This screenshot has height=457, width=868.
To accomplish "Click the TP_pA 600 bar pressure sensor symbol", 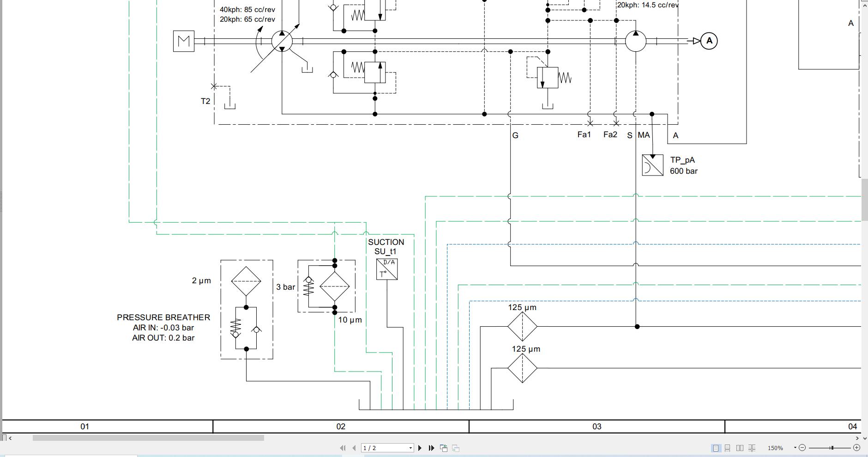I will (652, 165).
